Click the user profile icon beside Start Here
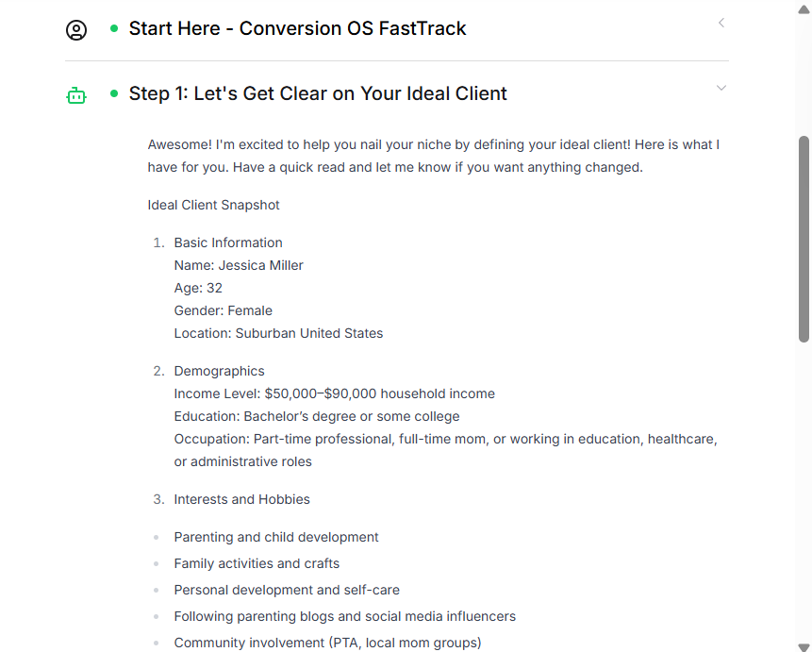Screen dimensions: 812x652 pyautogui.click(x=76, y=30)
